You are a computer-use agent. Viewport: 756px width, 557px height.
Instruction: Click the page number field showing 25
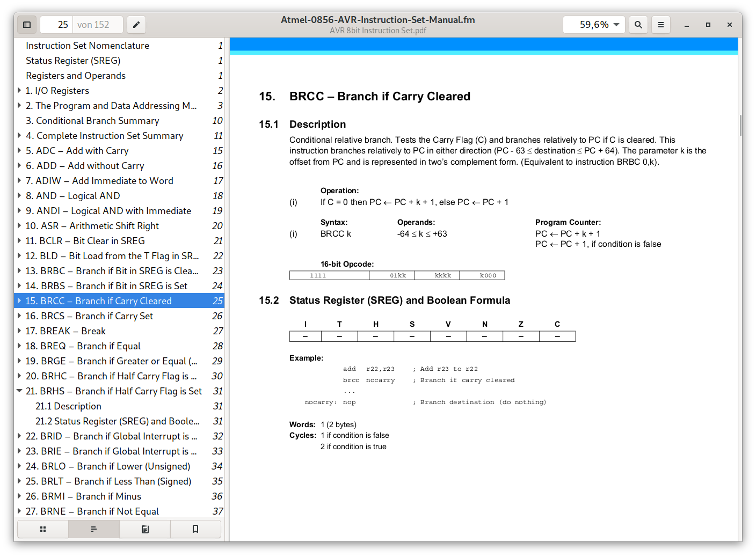tap(56, 25)
